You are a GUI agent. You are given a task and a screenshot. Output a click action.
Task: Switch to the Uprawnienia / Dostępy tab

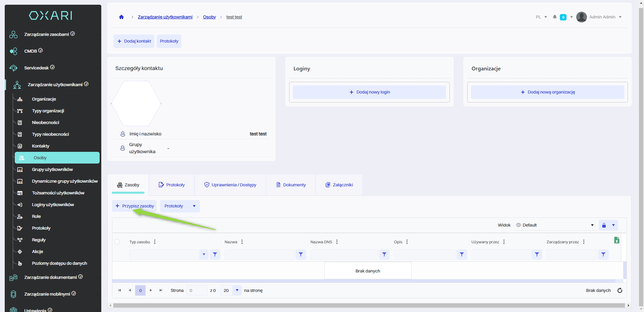230,185
